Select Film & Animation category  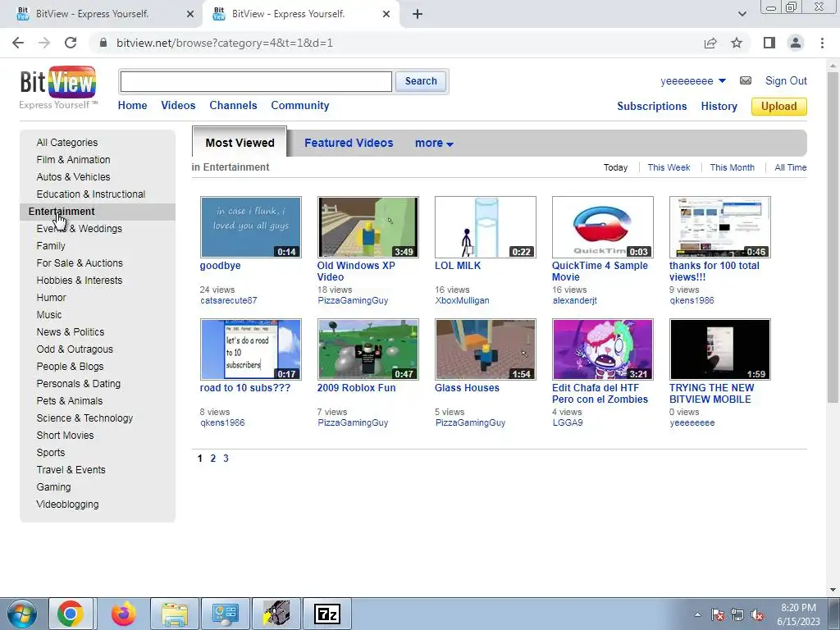tap(73, 160)
